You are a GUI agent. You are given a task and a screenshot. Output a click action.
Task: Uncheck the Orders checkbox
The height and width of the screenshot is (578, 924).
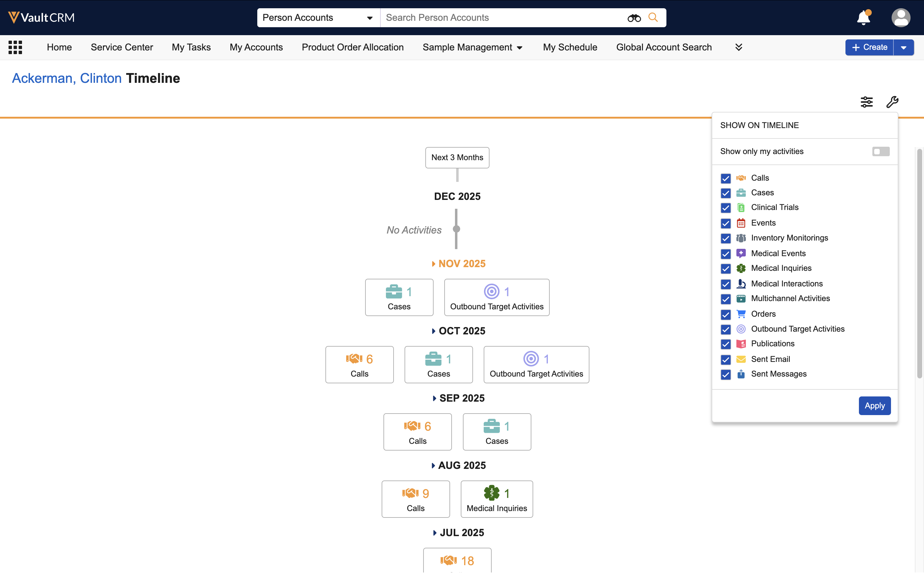pos(725,315)
